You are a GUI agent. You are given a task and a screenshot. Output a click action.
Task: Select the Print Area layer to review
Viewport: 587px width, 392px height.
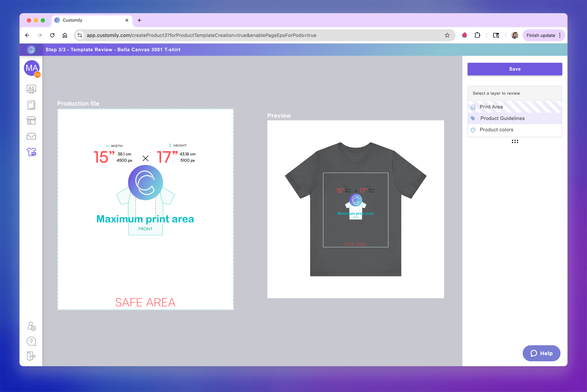click(491, 107)
